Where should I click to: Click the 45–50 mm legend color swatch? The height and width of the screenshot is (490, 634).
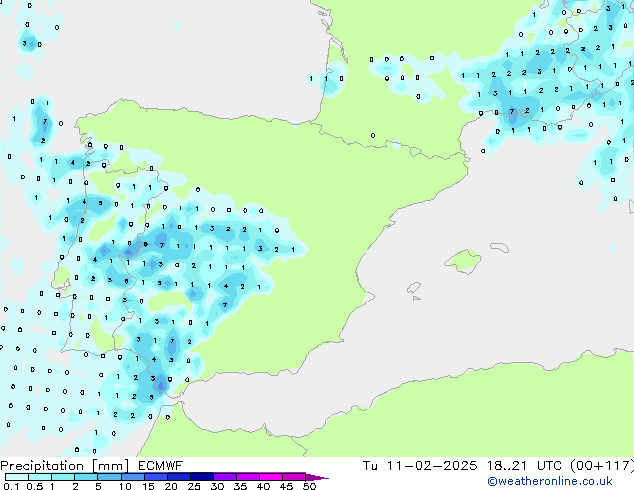[294, 477]
